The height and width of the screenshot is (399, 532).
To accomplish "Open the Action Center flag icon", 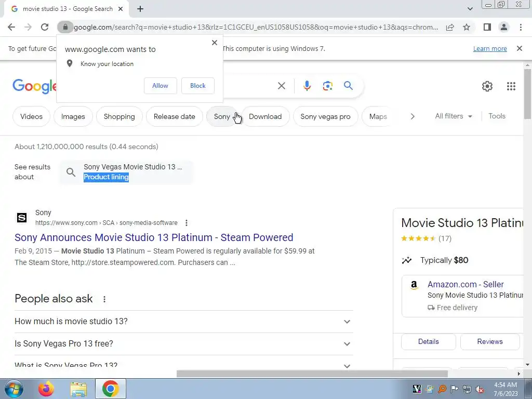I will pyautogui.click(x=454, y=389).
